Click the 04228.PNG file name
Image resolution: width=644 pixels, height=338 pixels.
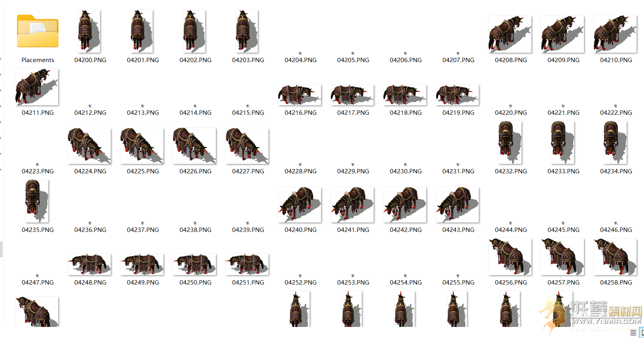[x=300, y=171]
